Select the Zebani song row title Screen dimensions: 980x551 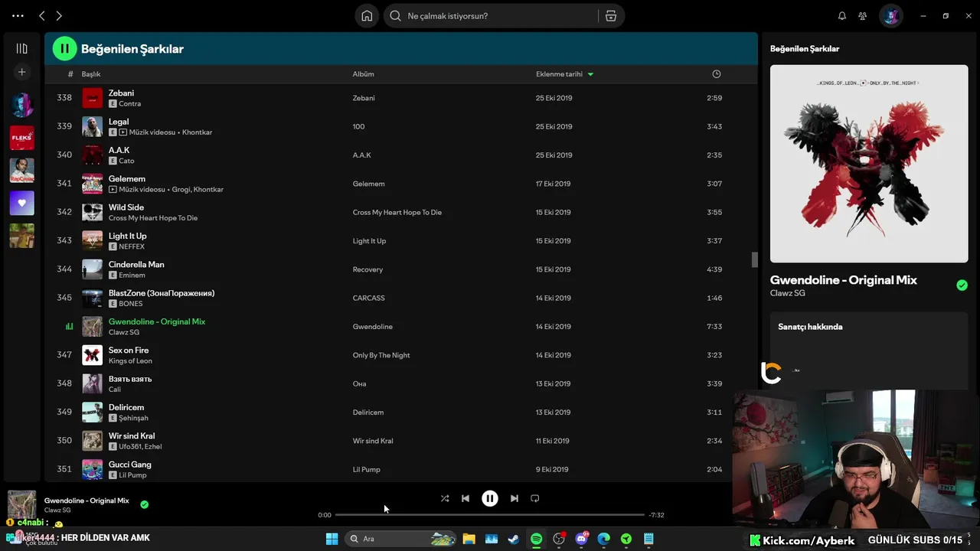[121, 93]
